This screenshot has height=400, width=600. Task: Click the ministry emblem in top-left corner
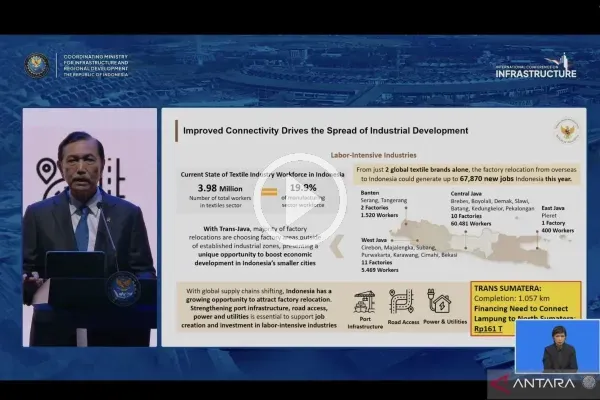(36, 66)
